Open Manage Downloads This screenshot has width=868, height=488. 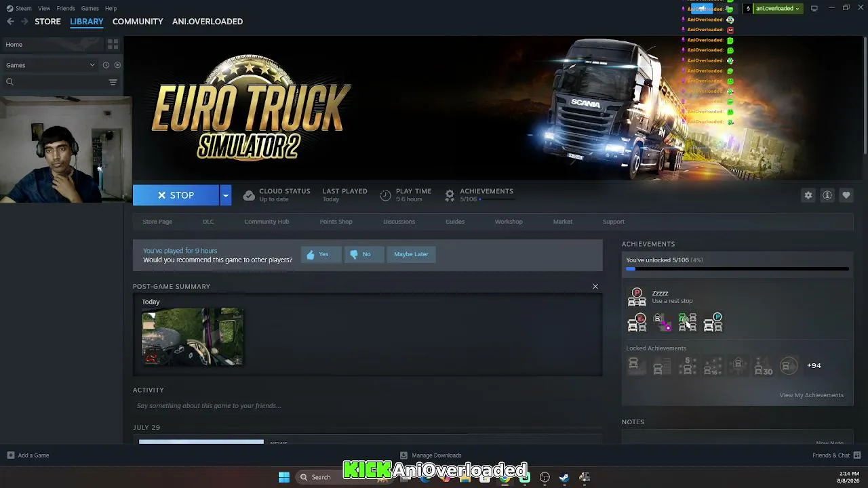(431, 455)
